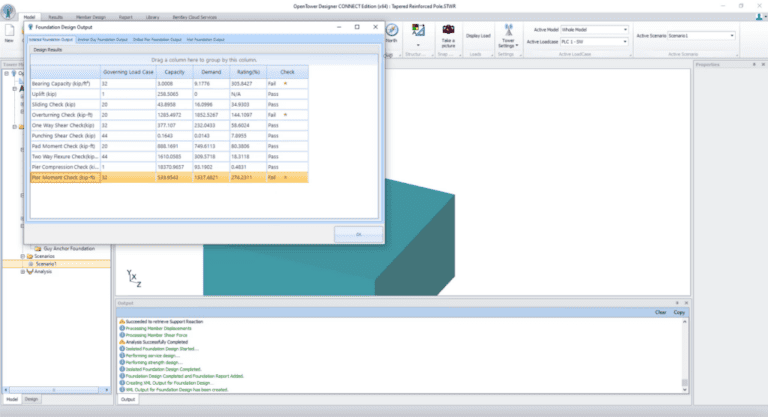Image resolution: width=768 pixels, height=417 pixels.
Task: Click the Demand column header
Action: tap(211, 72)
